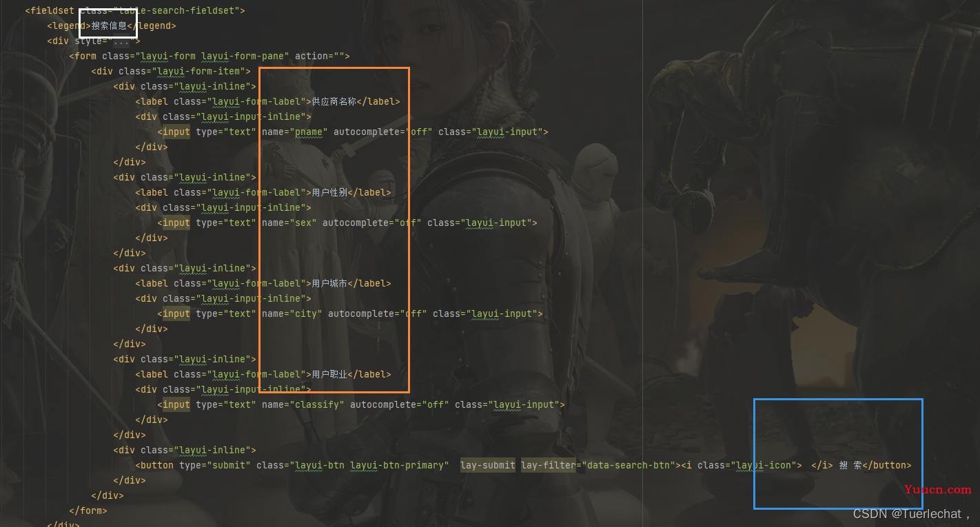
Task: Click the form class "layui-form layui-form-pane"
Action: [x=212, y=56]
